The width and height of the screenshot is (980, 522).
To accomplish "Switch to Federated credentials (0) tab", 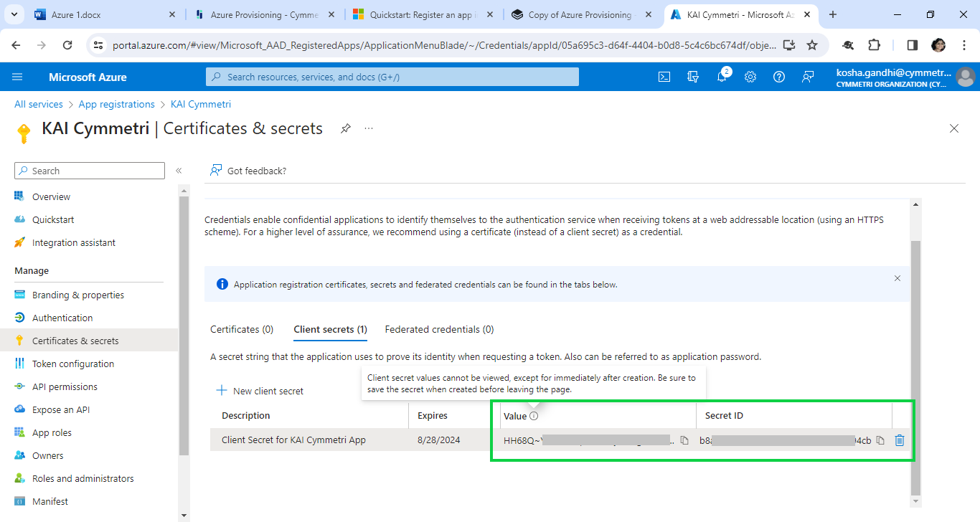I will coord(439,329).
